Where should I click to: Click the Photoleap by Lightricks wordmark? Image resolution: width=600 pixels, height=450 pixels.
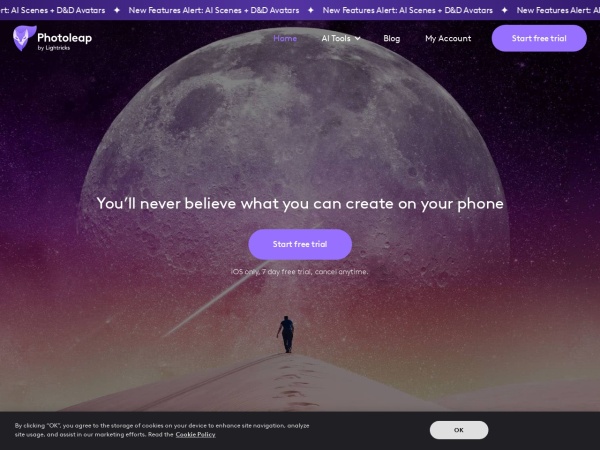click(x=64, y=41)
